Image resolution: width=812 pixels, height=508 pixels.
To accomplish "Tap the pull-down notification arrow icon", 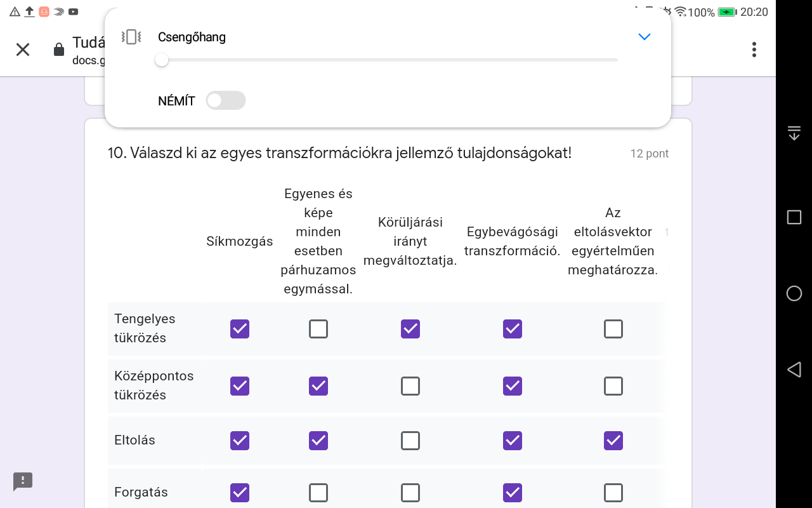I will 794,133.
